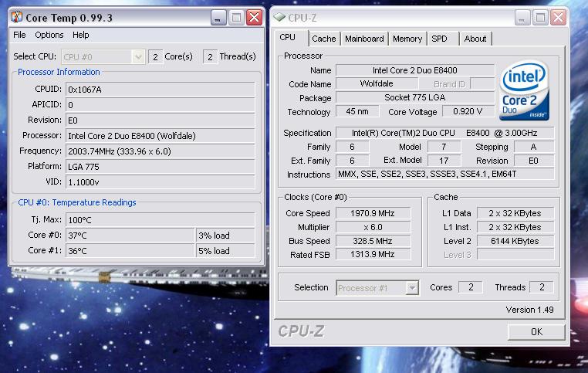Click the Core #0 temperature 37°C
This screenshot has height=373, width=588.
[130, 235]
